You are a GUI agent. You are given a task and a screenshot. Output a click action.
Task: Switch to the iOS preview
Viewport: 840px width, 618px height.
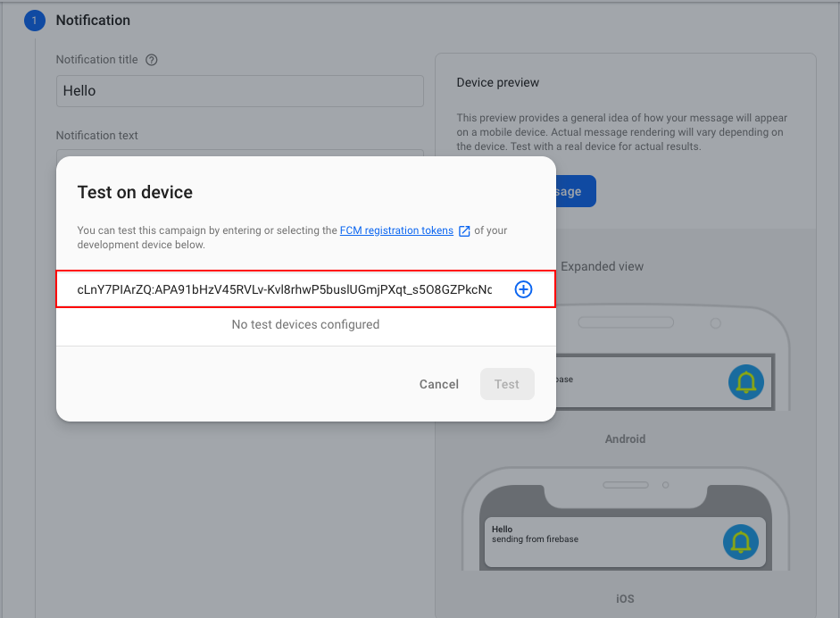coord(624,598)
